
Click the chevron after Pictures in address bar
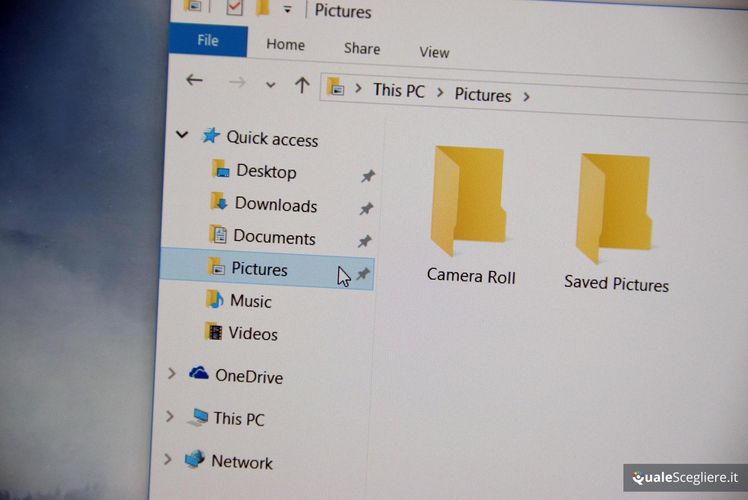pos(527,96)
